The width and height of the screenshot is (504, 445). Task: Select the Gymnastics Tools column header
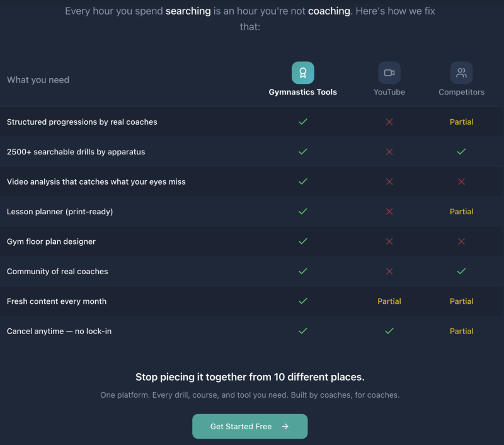point(302,92)
